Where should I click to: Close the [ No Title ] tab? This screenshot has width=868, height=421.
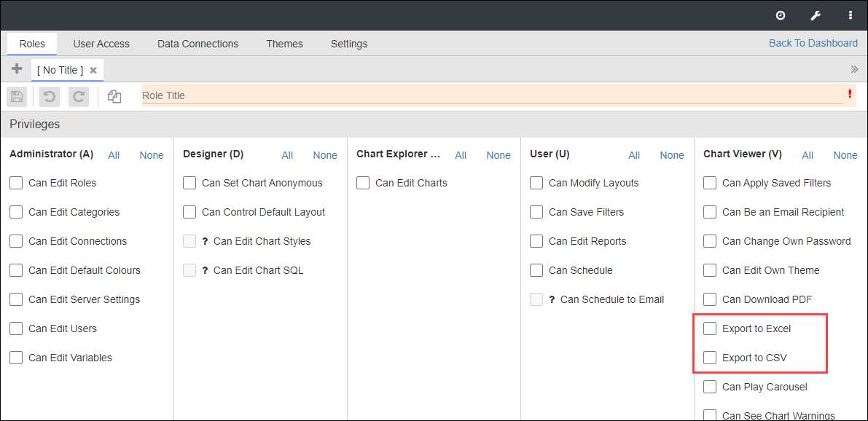click(x=93, y=69)
